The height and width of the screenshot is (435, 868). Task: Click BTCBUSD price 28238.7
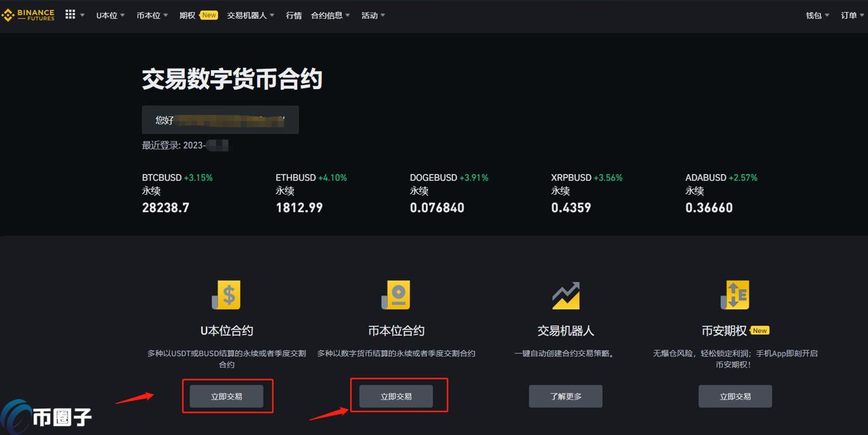(166, 207)
